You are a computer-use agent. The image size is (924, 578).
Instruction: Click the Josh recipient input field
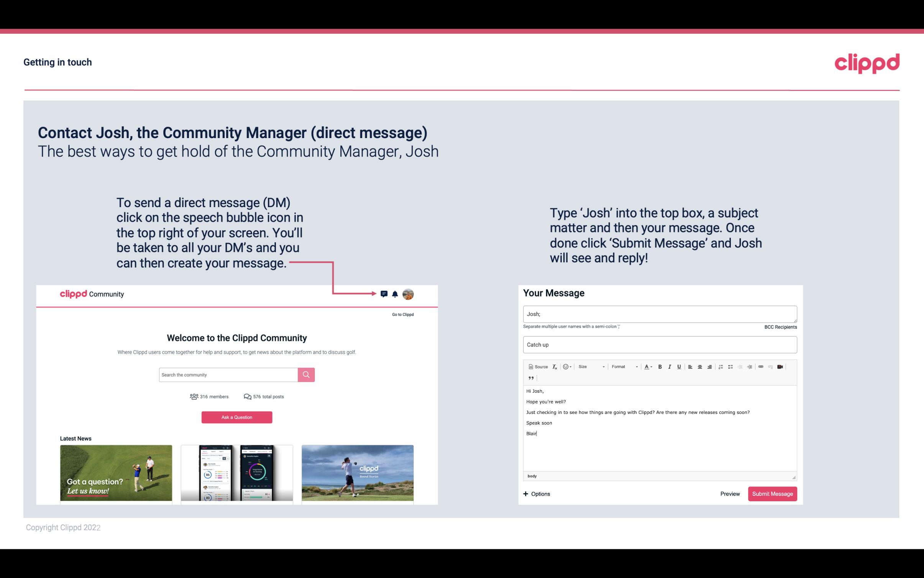(x=659, y=314)
